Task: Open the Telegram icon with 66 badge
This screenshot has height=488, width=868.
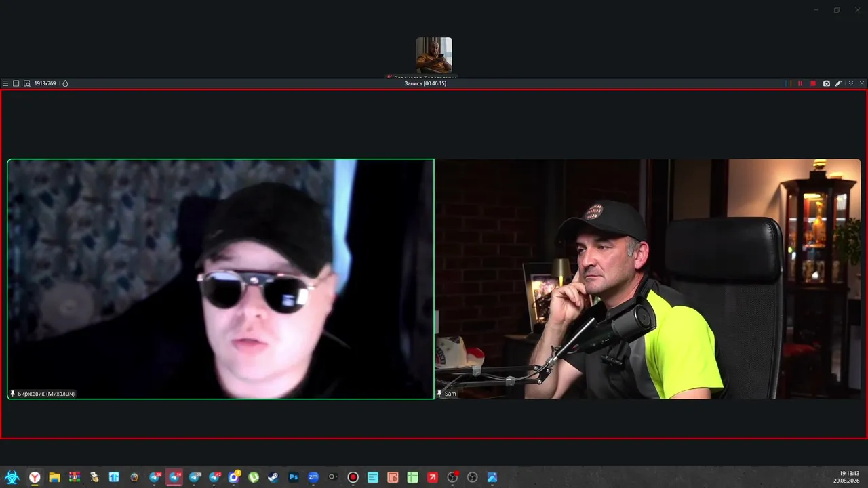Action: 155,477
